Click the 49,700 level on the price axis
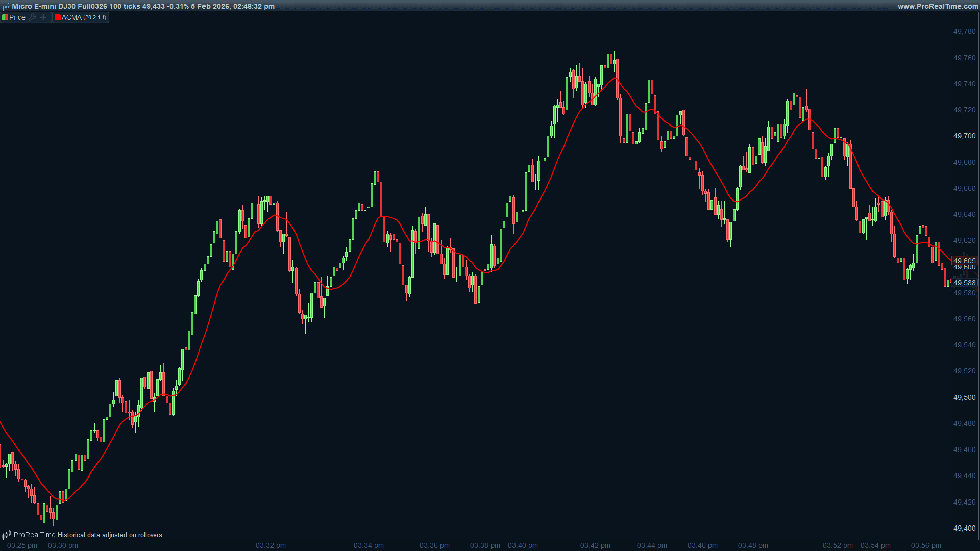This screenshot has height=551, width=980. 964,136
